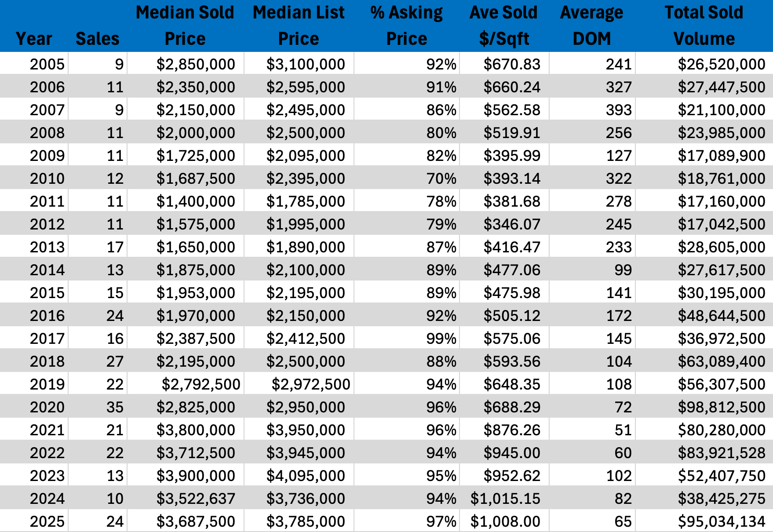
Task: Select the $1,015.15 price per sqft cell
Action: pos(505,499)
